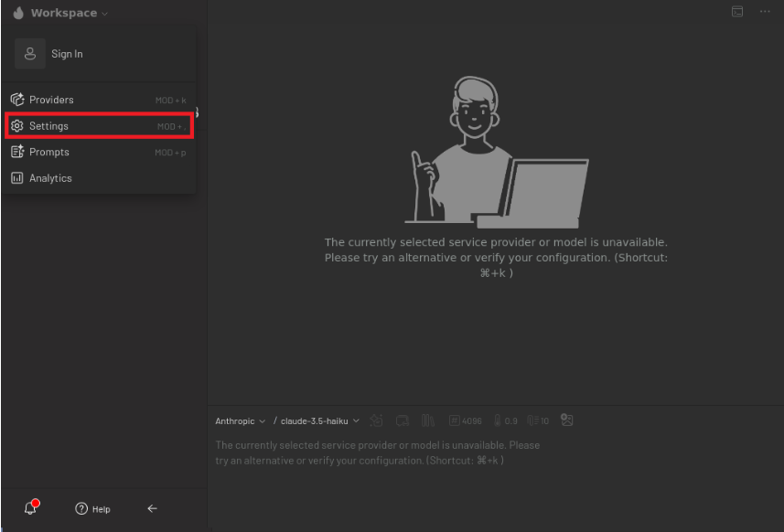Click the flame logo beside Workspace
Screen dimensions: 784x532
18,13
